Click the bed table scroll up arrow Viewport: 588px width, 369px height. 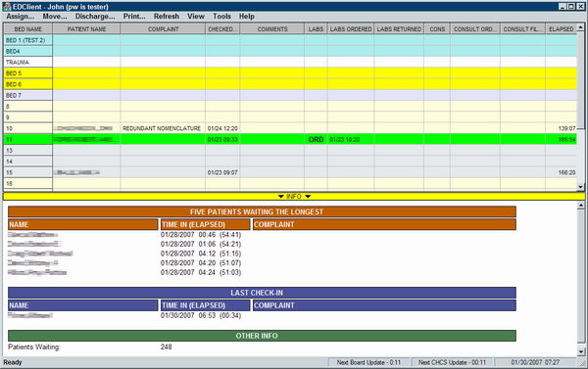pos(580,27)
